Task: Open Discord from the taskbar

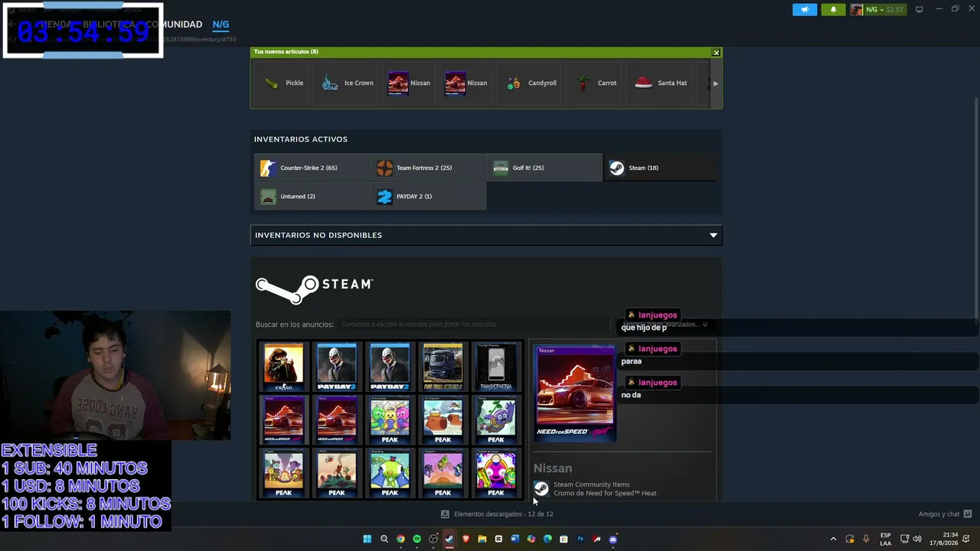Action: [x=612, y=539]
